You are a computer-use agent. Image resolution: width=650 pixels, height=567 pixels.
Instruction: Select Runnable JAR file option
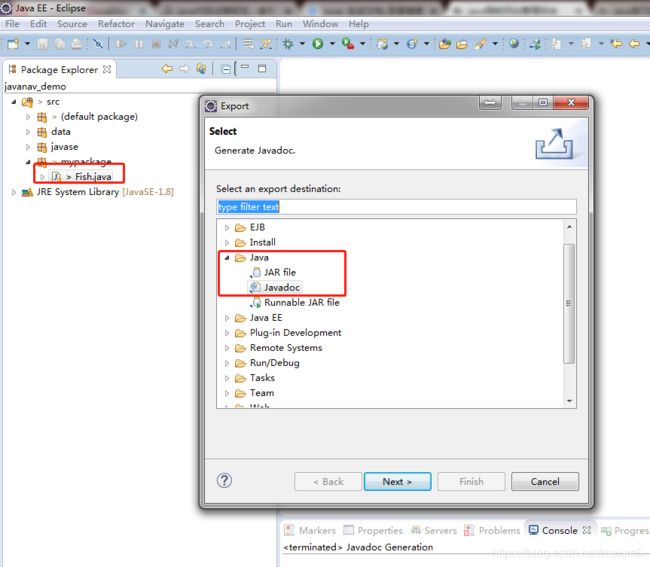point(295,303)
